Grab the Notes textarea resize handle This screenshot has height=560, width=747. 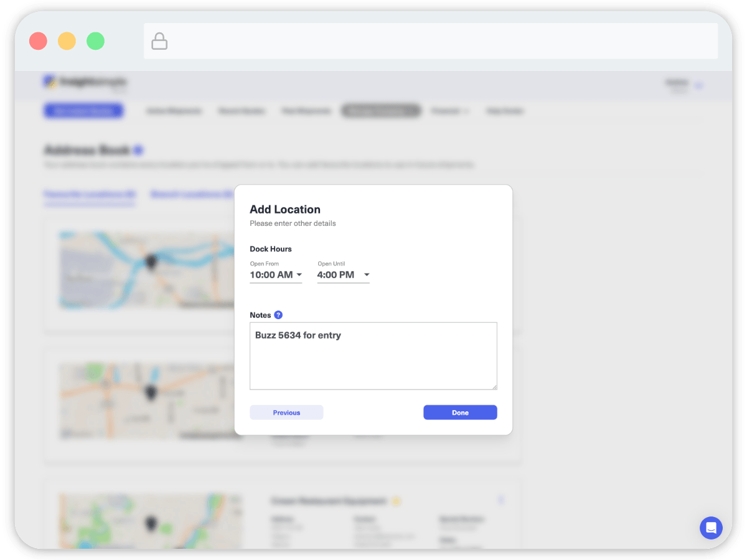pyautogui.click(x=494, y=387)
